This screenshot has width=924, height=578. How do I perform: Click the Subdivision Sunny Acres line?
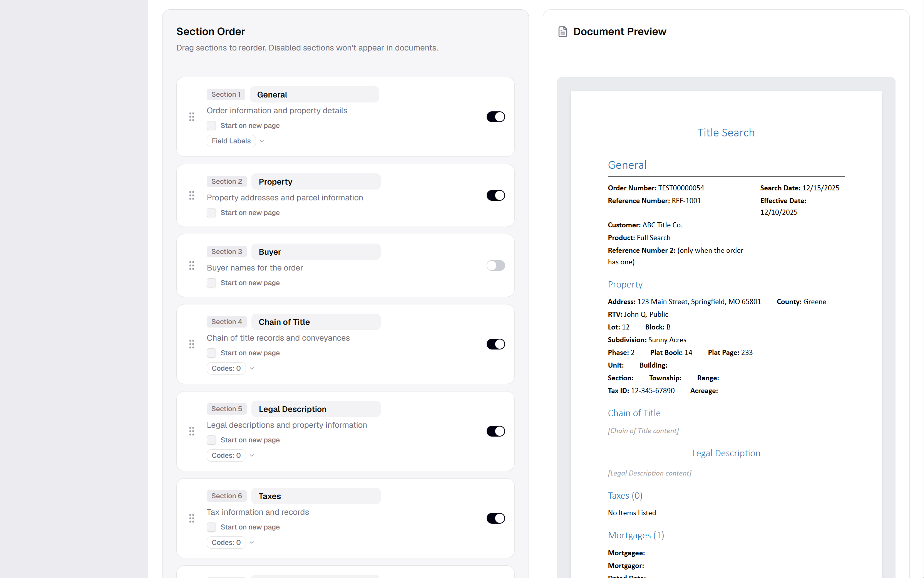(647, 340)
